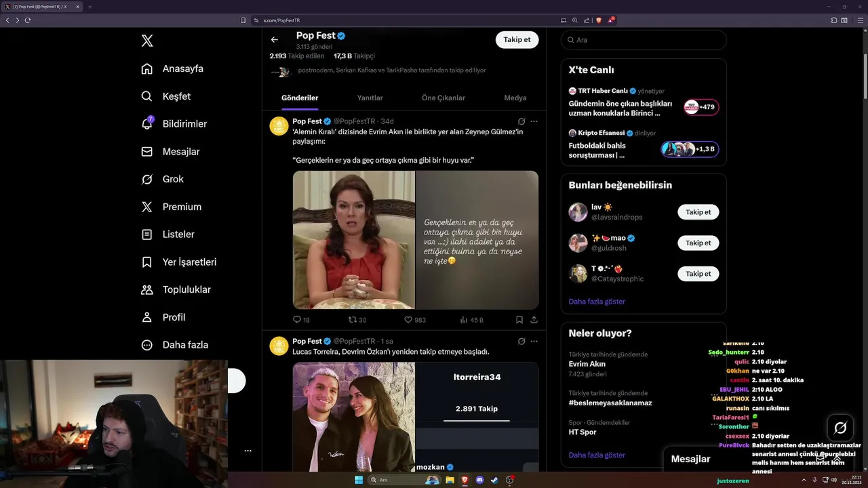This screenshot has width=868, height=488.
Task: Open the Brave Shields lion icon
Action: click(599, 20)
